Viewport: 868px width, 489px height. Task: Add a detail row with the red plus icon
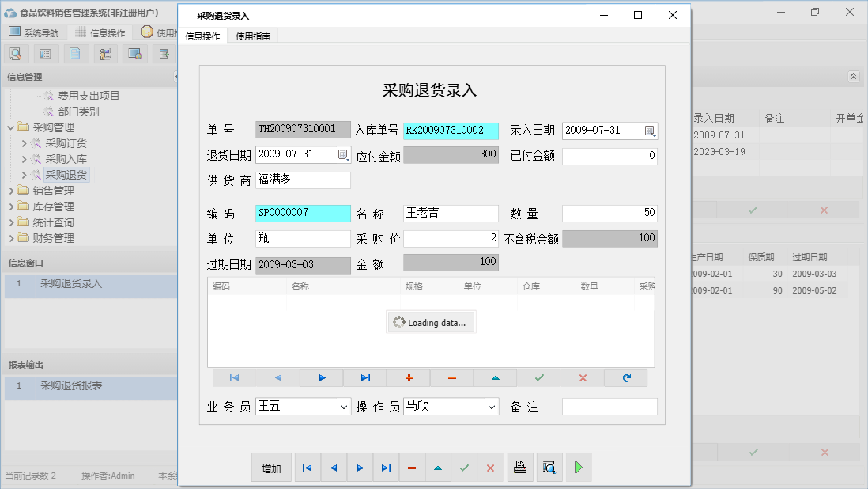pos(408,377)
